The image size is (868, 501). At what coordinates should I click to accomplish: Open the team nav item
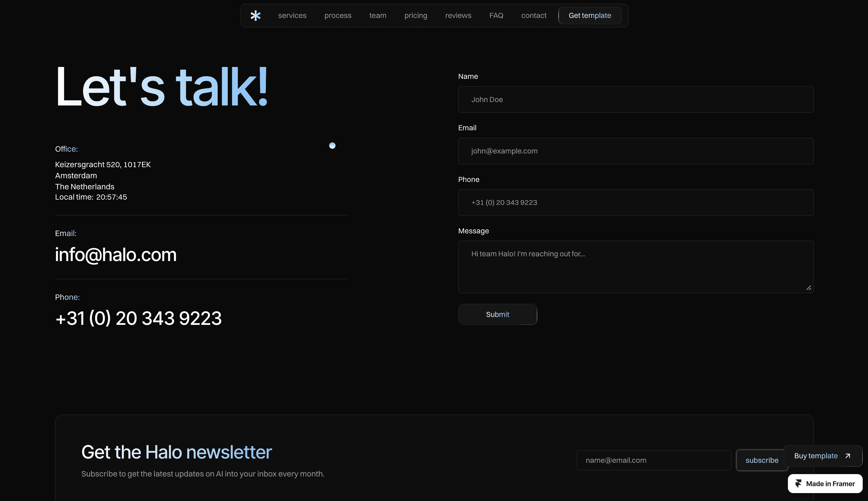[x=377, y=16]
